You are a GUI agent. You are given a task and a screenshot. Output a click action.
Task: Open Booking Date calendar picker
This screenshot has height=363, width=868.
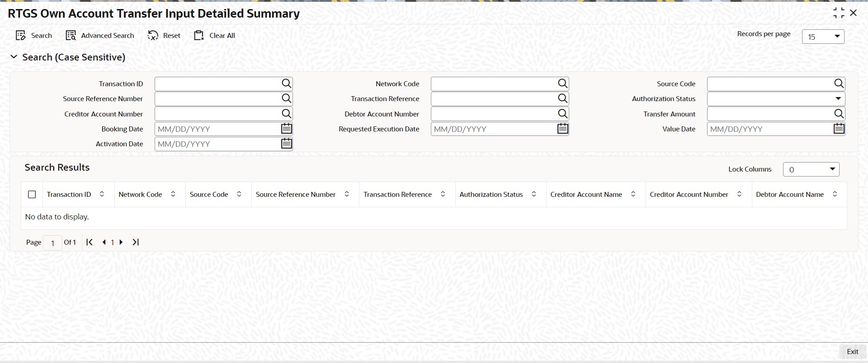click(287, 129)
